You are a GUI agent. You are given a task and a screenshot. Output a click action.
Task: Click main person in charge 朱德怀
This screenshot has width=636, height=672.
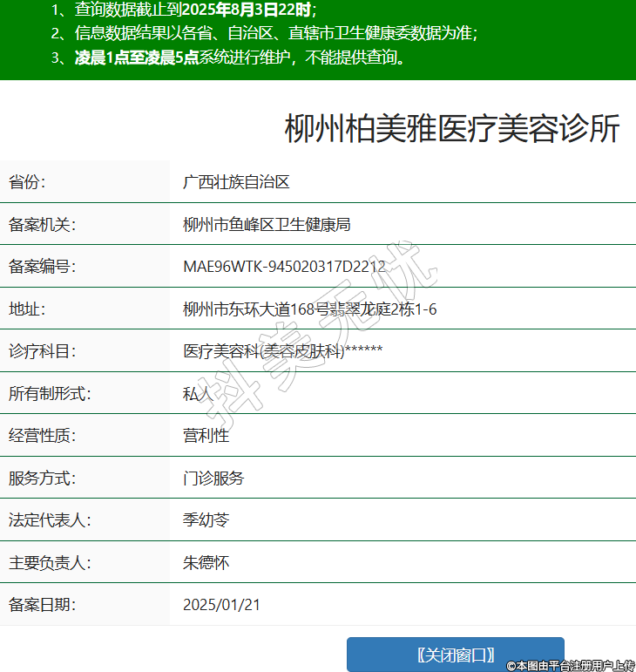coord(206,562)
